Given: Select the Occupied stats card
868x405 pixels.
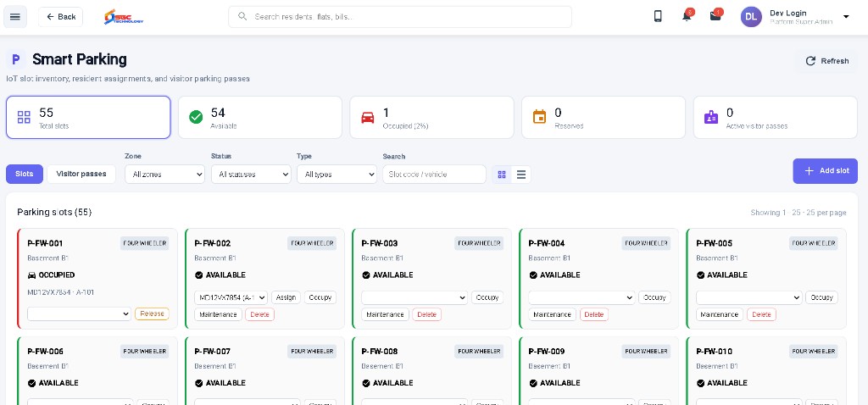Looking at the screenshot, I should (431, 117).
